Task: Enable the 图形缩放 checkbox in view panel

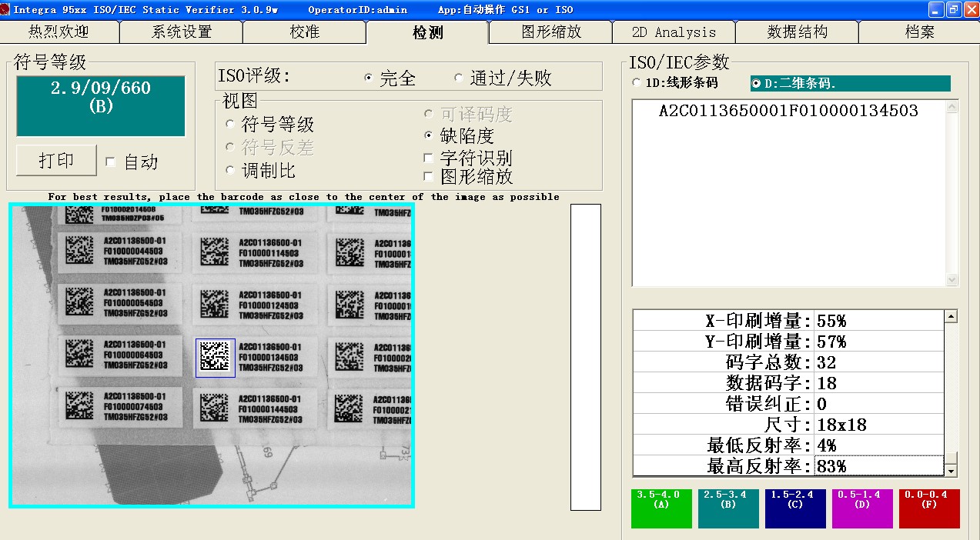Action: (429, 176)
